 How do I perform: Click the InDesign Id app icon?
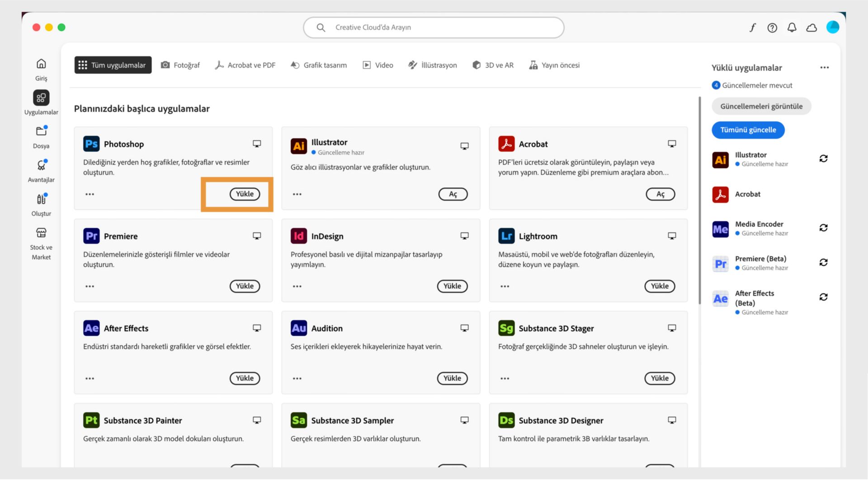click(299, 236)
